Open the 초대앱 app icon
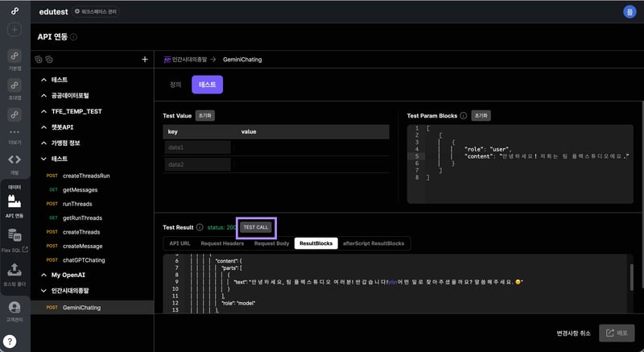Image resolution: width=644 pixels, height=352 pixels. point(14,85)
